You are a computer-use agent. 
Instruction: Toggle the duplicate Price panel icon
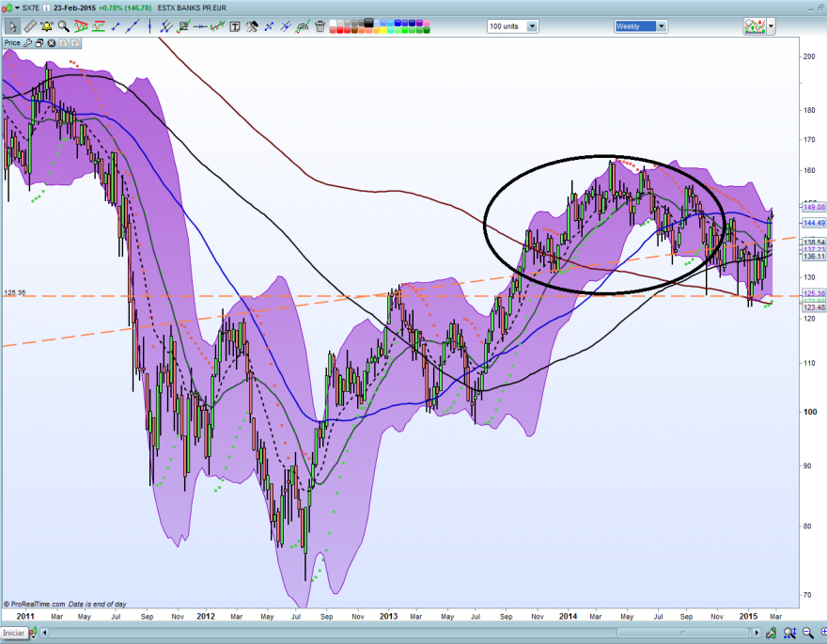pyautogui.click(x=39, y=42)
